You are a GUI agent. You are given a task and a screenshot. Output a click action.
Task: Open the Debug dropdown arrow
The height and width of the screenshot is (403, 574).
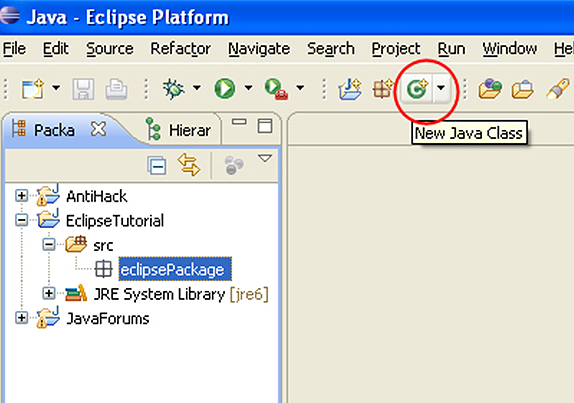pyautogui.click(x=197, y=88)
